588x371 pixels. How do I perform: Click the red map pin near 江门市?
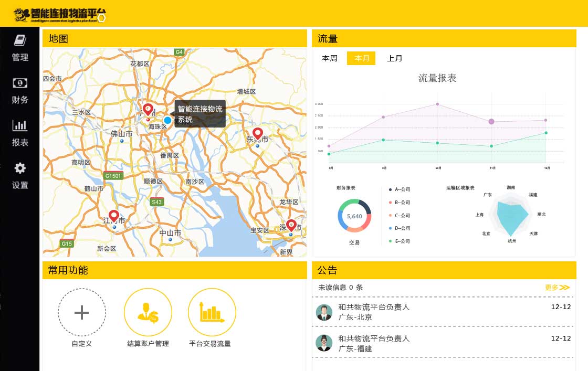(x=113, y=215)
